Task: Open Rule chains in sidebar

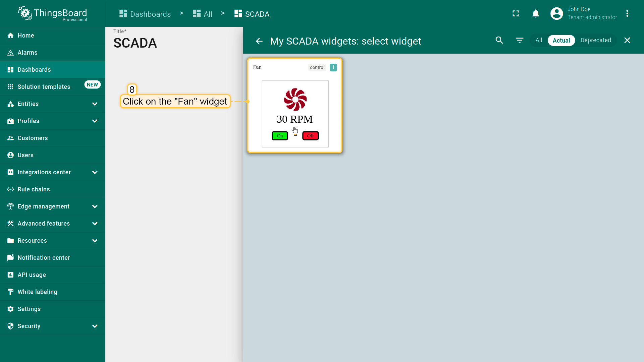Action: click(x=34, y=189)
